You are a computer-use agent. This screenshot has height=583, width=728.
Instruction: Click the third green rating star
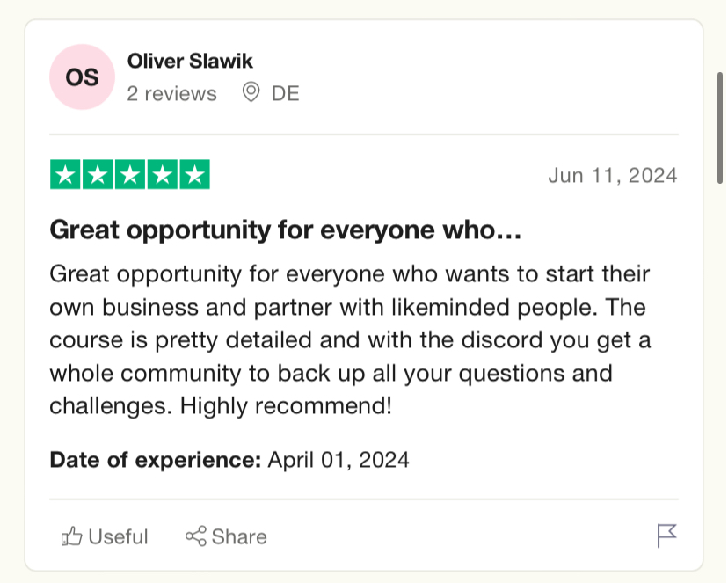[x=130, y=174]
